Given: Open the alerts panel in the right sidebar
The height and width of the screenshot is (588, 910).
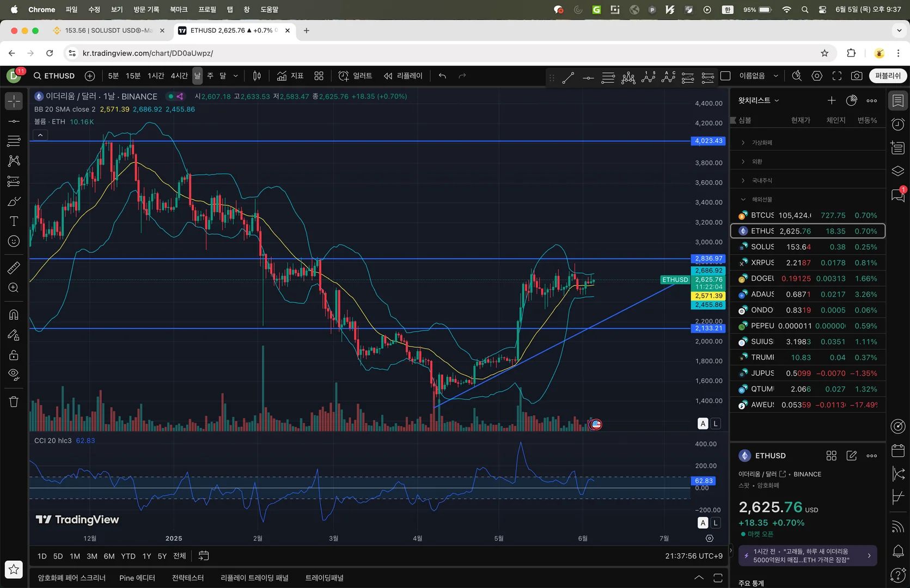Looking at the screenshot, I should [x=898, y=125].
